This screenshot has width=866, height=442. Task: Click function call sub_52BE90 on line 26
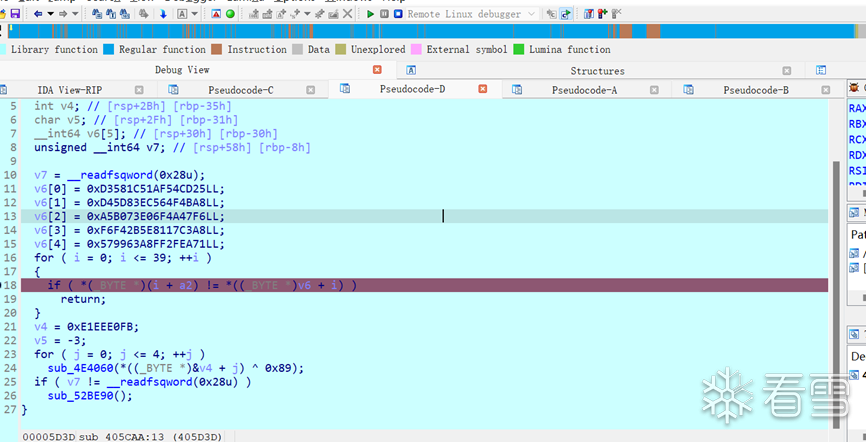[80, 396]
